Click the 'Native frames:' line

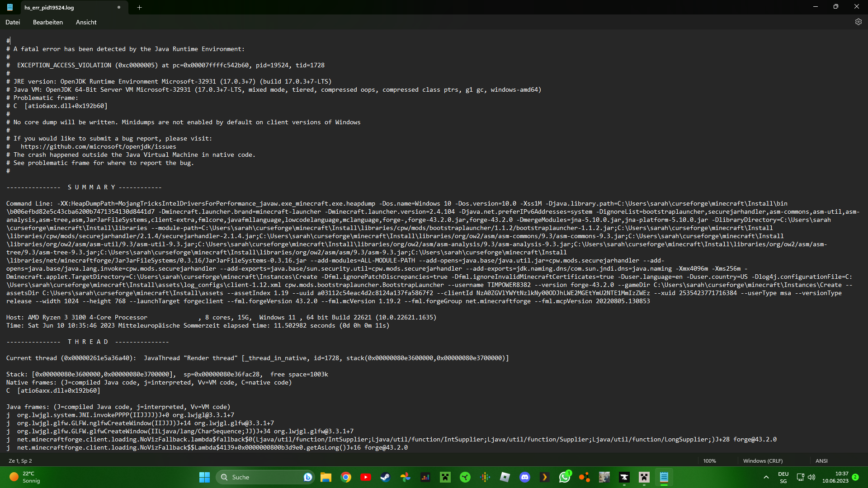[149, 382]
